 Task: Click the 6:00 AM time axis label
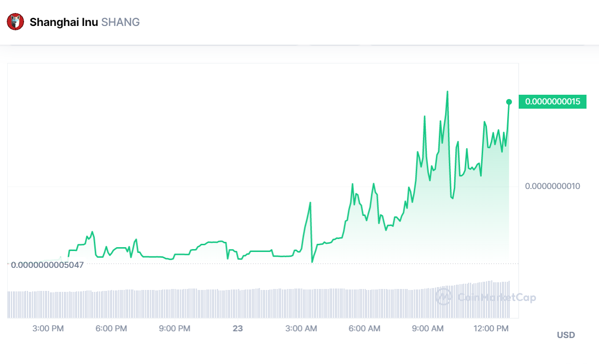[365, 329]
